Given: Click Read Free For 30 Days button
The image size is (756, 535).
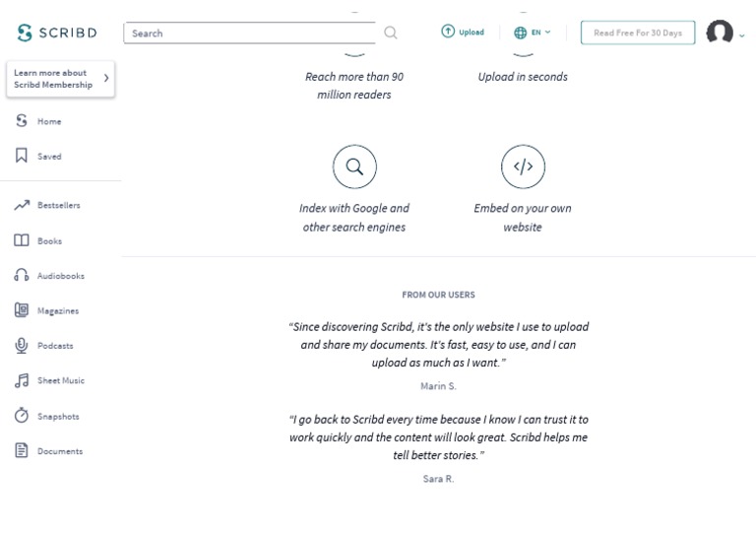Looking at the screenshot, I should pos(637,33).
